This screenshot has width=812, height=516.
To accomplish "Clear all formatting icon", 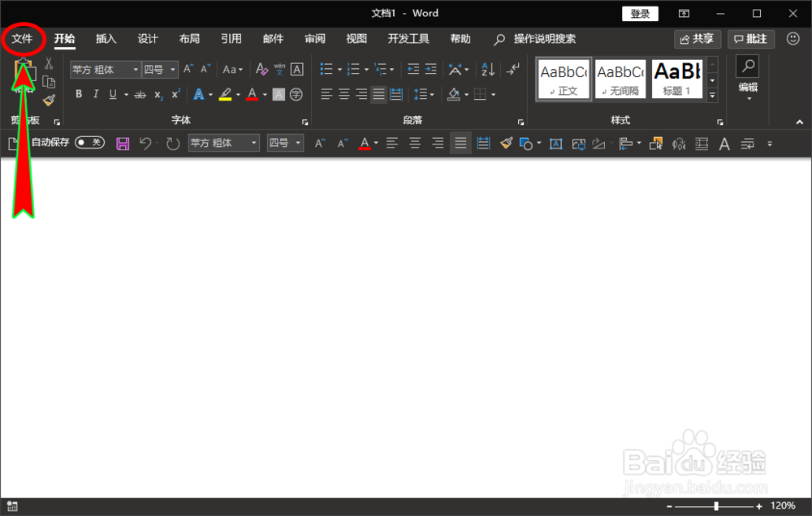I will coord(261,69).
